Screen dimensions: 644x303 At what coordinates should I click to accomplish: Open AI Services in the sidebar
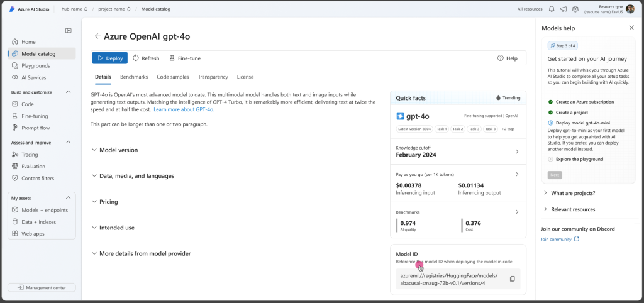[42, 77]
